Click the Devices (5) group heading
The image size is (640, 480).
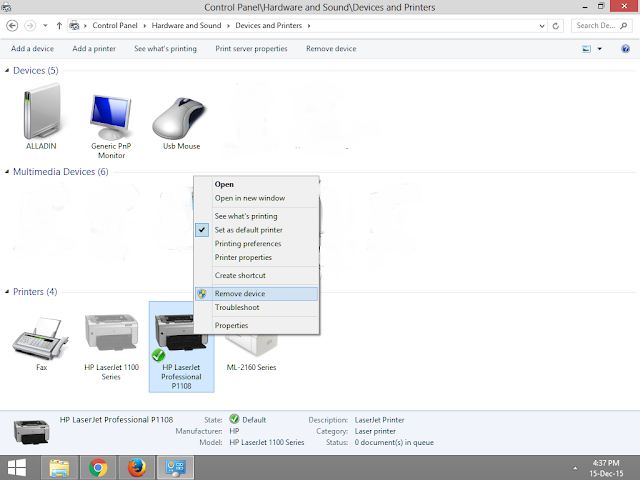(36, 71)
